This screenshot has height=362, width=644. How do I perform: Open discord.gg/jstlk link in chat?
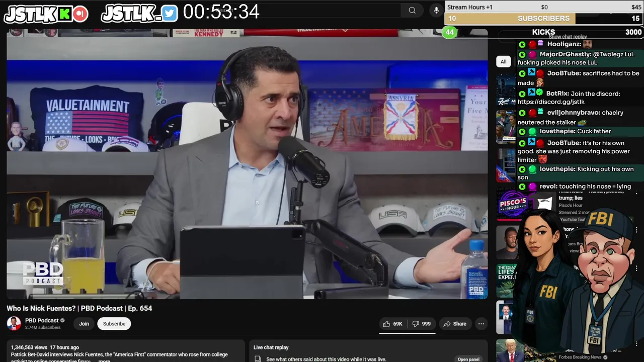551,102
